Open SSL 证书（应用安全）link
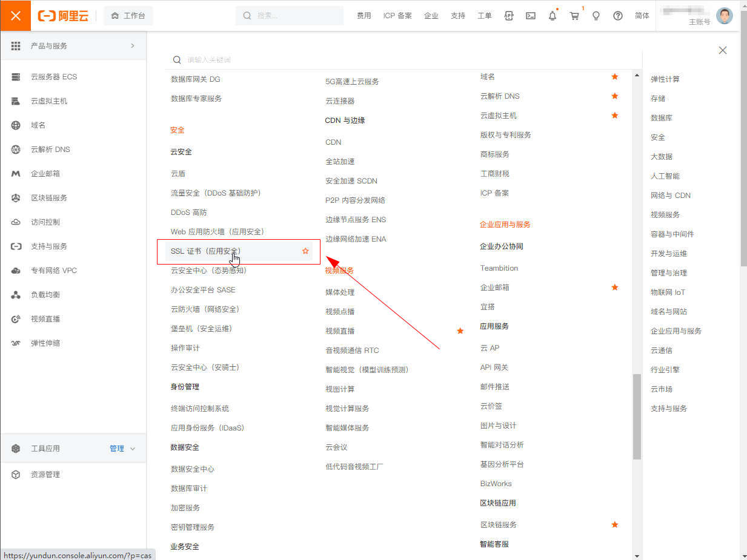Viewport: 747px width, 560px height. [x=206, y=251]
